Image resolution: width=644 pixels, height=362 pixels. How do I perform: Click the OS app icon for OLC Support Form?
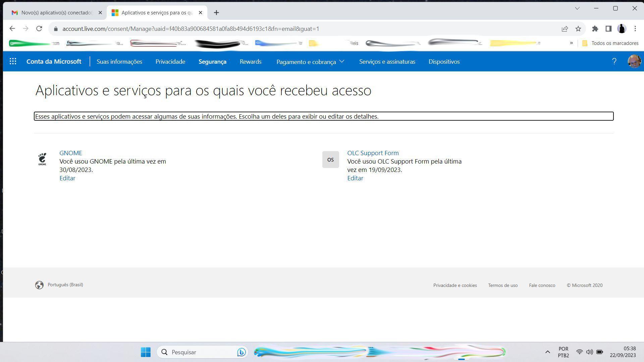click(330, 160)
